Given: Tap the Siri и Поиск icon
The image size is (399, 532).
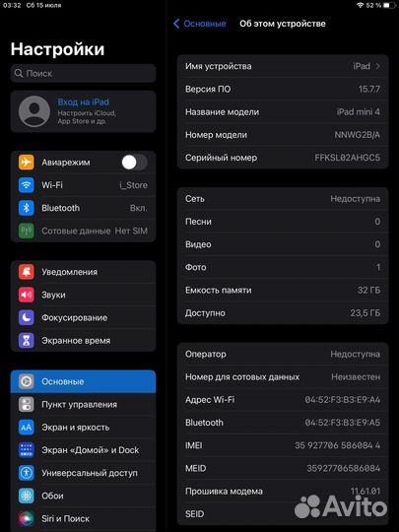Looking at the screenshot, I should tap(27, 518).
